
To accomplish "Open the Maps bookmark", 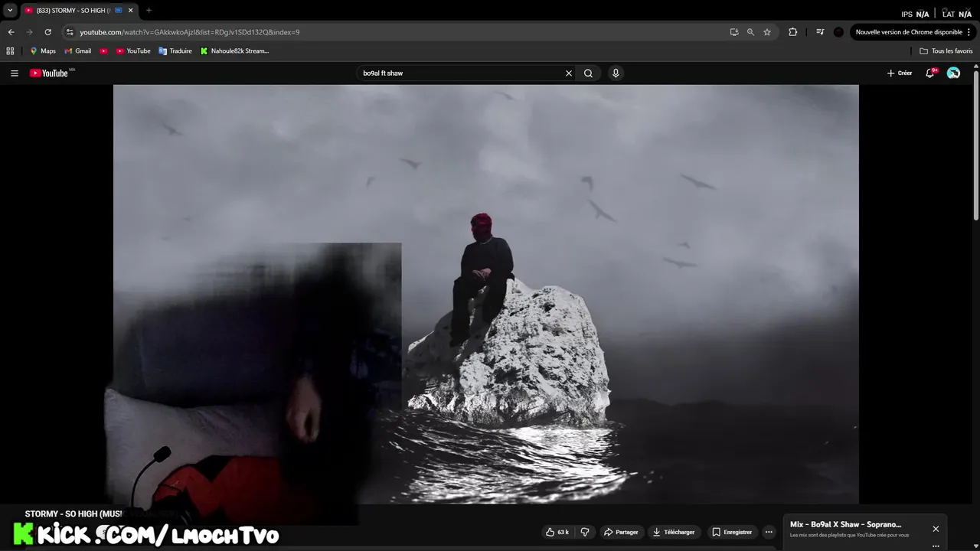I will point(43,51).
